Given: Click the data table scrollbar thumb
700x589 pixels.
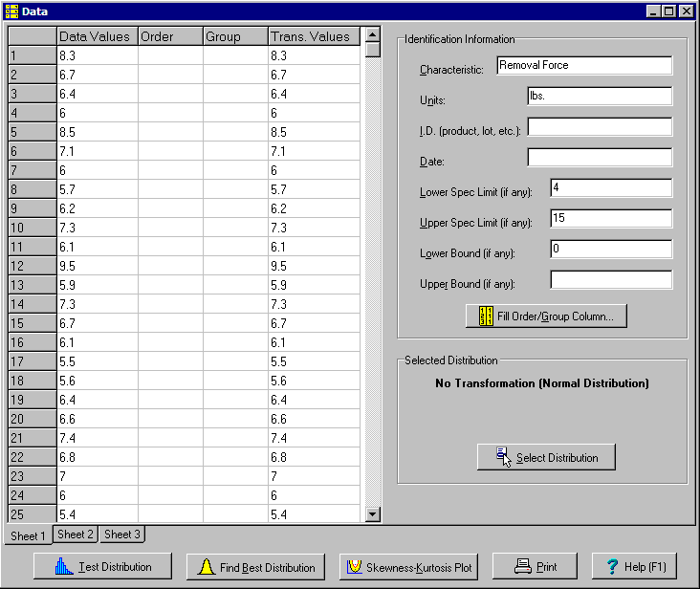Looking at the screenshot, I should (373, 50).
